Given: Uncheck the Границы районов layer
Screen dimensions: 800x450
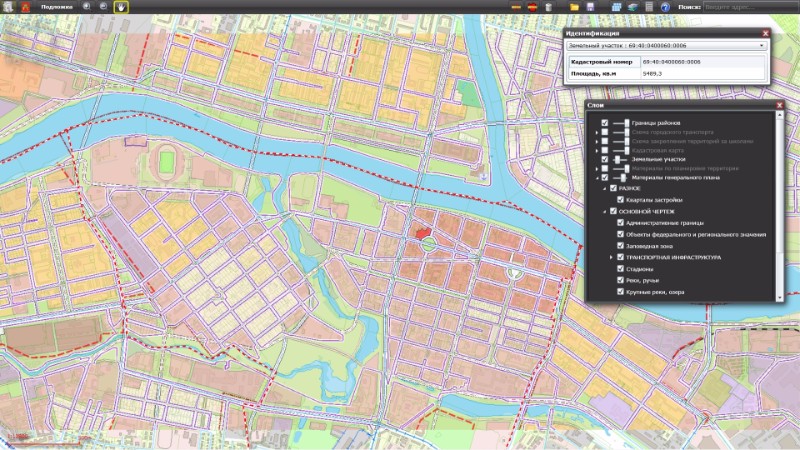Looking at the screenshot, I should [x=605, y=123].
